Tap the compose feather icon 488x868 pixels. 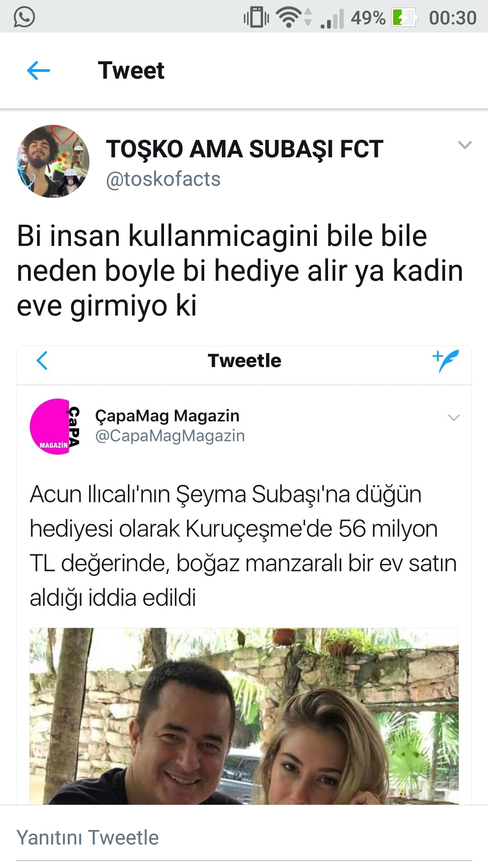tap(446, 361)
